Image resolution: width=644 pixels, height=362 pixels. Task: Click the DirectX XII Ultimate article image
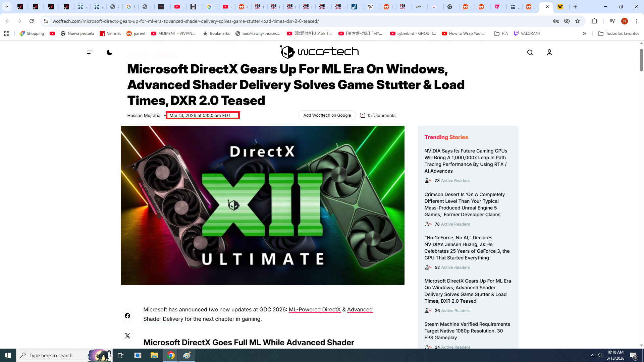pyautogui.click(x=262, y=205)
